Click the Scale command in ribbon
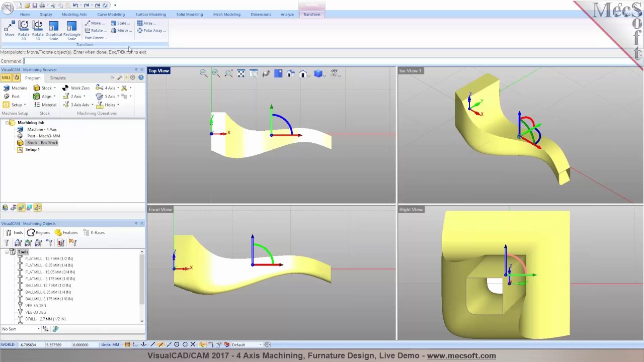Image resolution: width=644 pixels, height=362 pixels. tap(121, 23)
